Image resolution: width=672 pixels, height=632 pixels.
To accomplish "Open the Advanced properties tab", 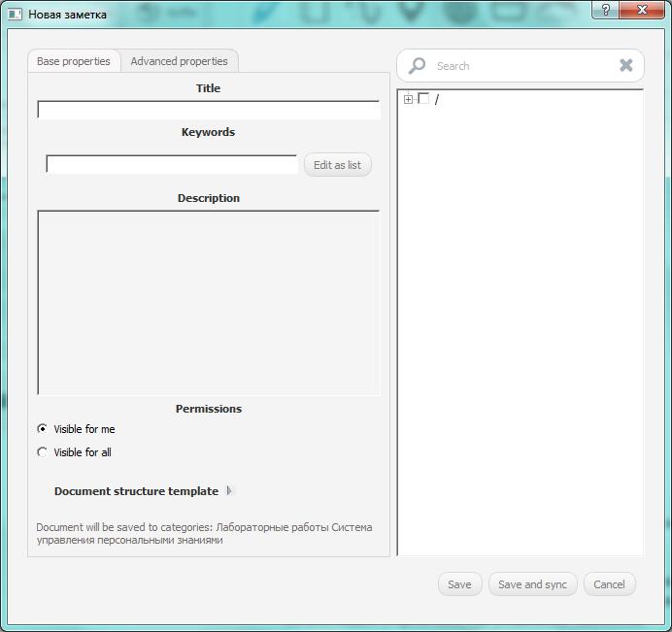I will point(179,61).
